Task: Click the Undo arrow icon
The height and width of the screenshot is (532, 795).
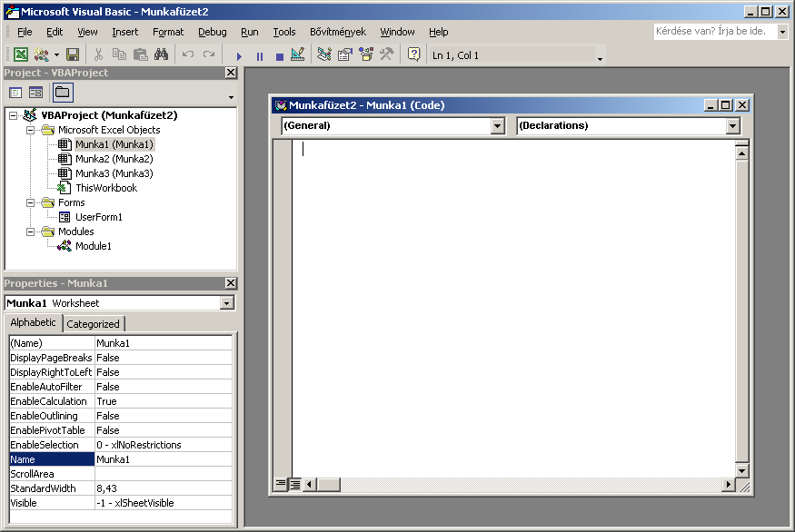Action: tap(188, 54)
